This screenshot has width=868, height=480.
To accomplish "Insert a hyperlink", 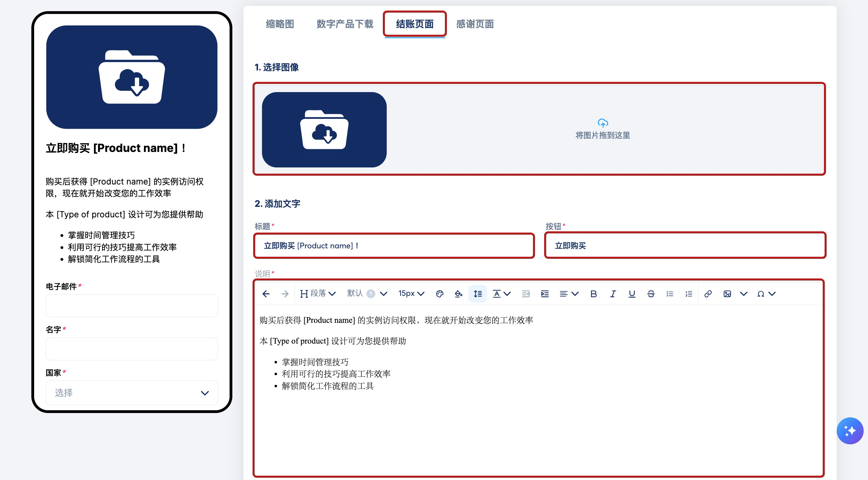I will [708, 294].
